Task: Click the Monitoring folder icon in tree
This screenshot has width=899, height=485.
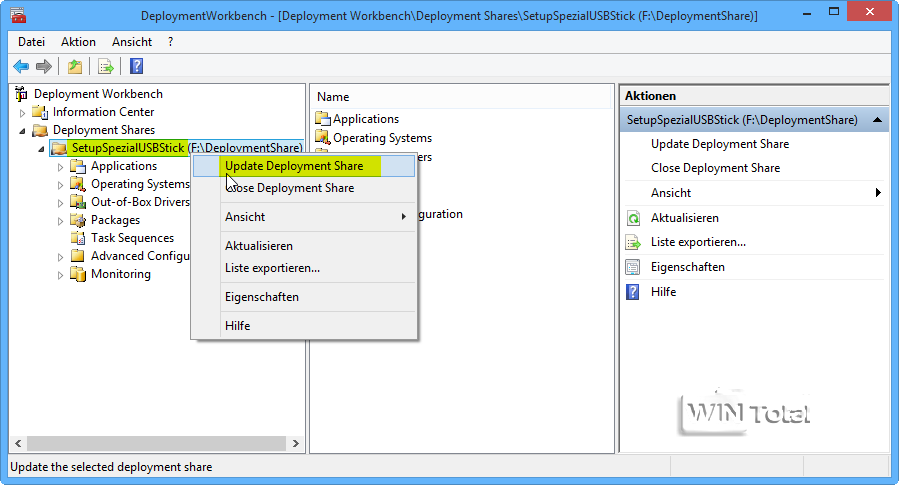Action: pos(78,274)
